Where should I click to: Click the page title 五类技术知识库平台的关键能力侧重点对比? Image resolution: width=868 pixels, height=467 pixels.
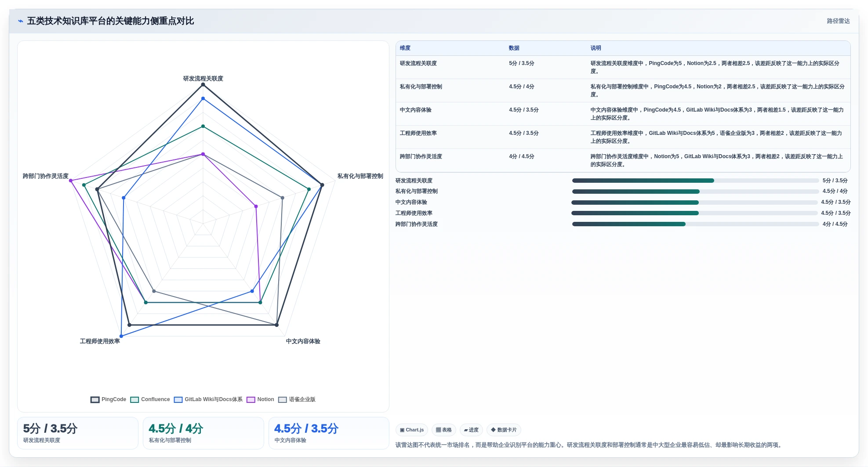111,21
